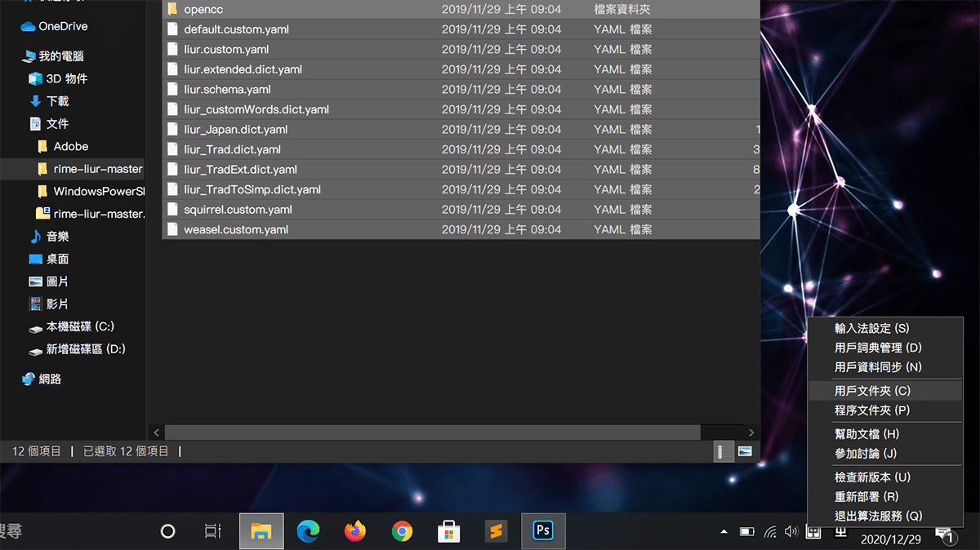Open Microsoft Edge from the taskbar
The height and width of the screenshot is (550, 980).
point(308,531)
